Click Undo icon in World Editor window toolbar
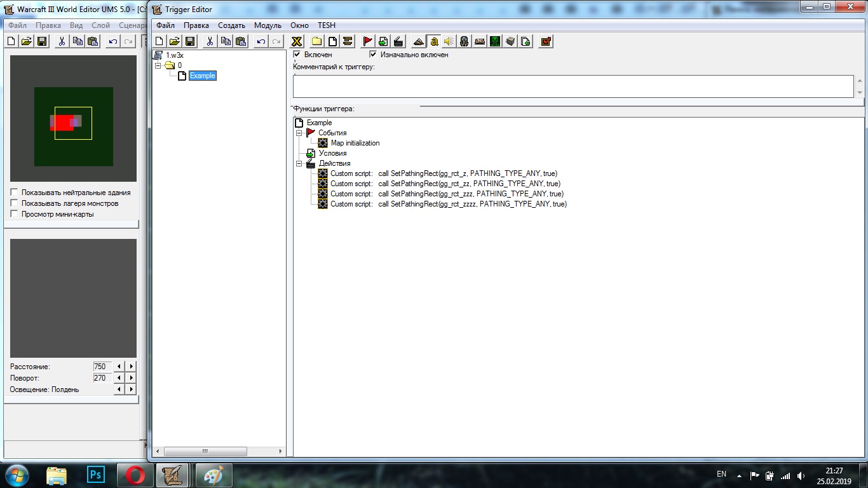Image resolution: width=868 pixels, height=488 pixels. pyautogui.click(x=112, y=41)
